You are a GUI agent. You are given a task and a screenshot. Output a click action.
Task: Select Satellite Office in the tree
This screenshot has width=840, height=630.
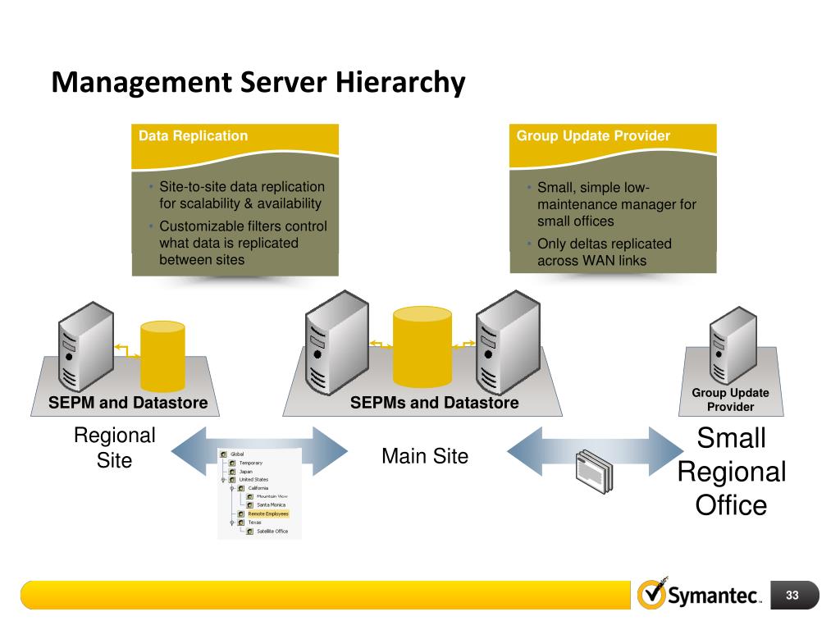tap(267, 532)
